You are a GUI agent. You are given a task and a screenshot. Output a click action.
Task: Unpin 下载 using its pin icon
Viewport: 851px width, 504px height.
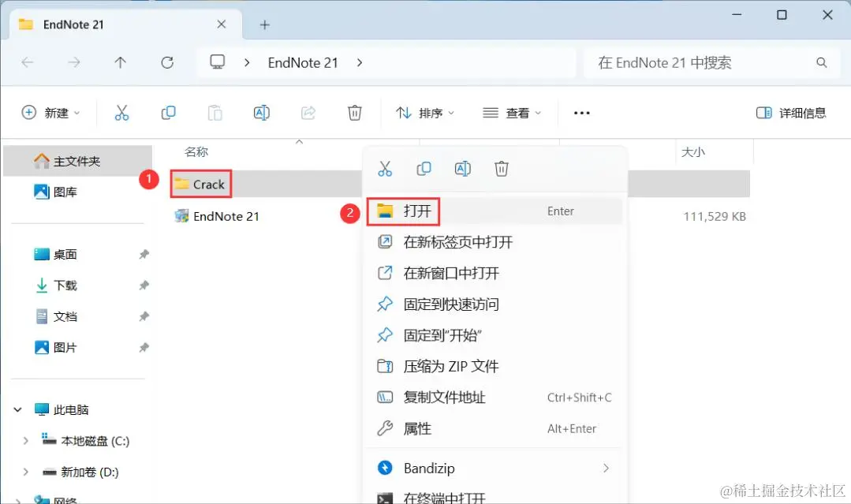coord(144,285)
